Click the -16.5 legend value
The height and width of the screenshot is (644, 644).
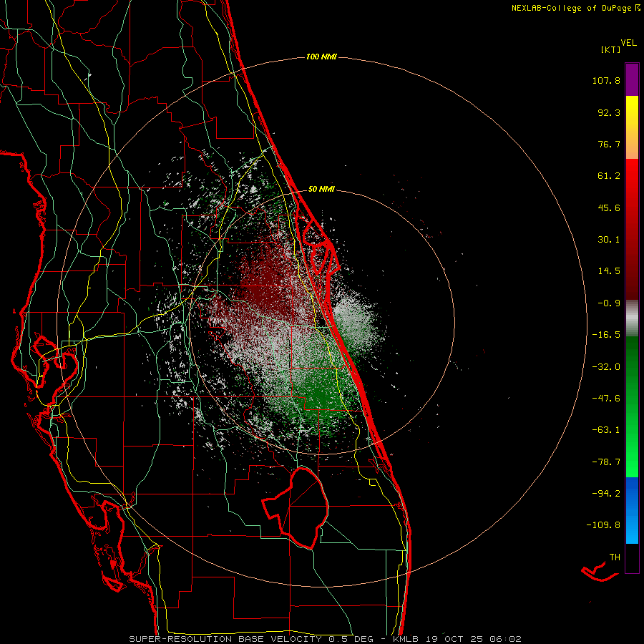606,335
